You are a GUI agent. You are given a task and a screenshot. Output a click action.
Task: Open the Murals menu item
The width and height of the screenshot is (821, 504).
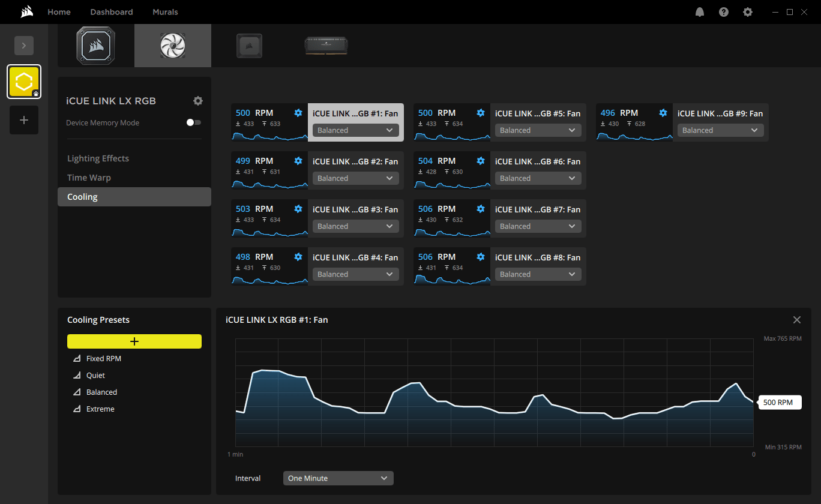[165, 12]
